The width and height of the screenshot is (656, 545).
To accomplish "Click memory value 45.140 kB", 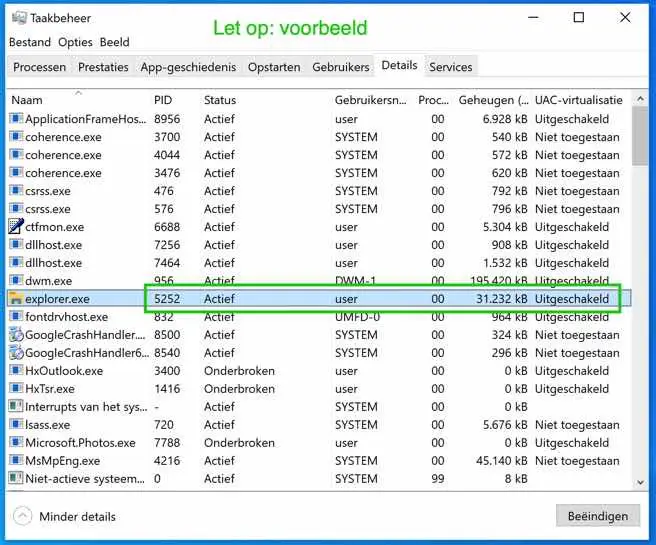I will tap(501, 461).
